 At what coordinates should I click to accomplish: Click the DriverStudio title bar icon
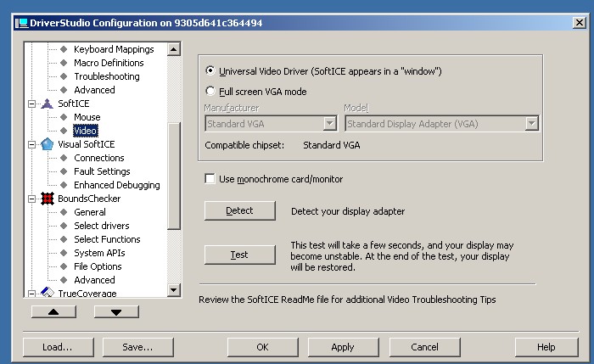pyautogui.click(x=21, y=23)
